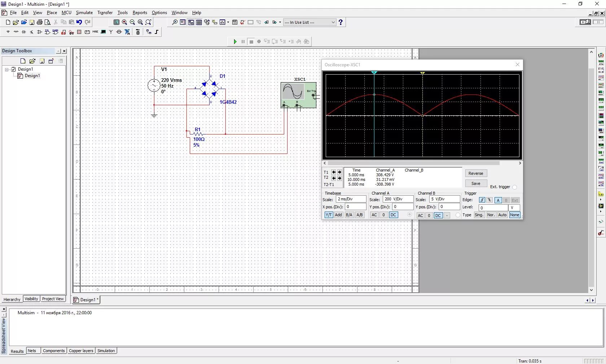Click the Place MISC component icon
Screen dimensions: 606x364
coord(95,32)
